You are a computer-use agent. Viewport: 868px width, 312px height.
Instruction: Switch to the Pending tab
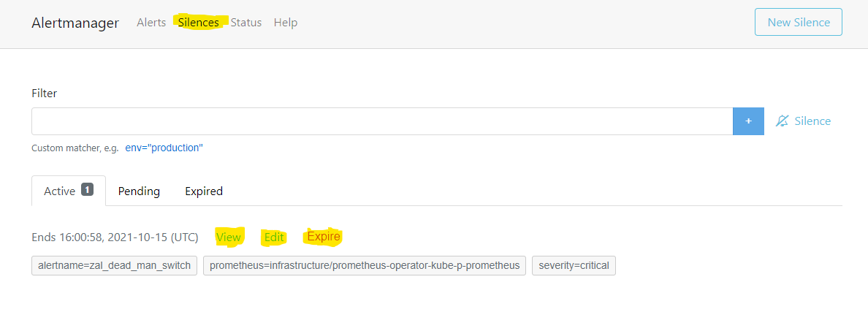click(x=139, y=191)
